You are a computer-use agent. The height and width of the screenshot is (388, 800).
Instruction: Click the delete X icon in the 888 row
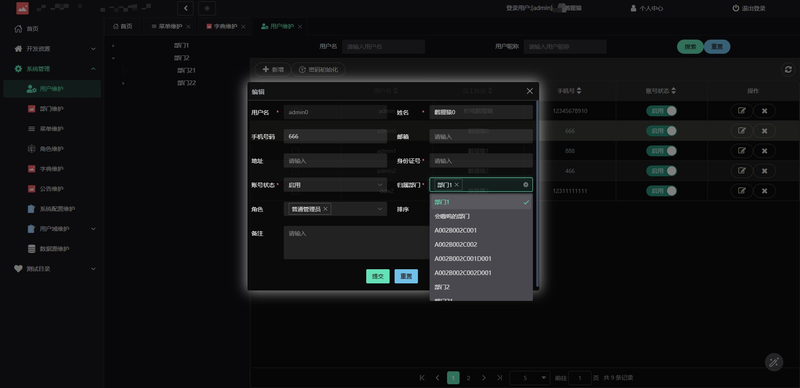(x=764, y=151)
